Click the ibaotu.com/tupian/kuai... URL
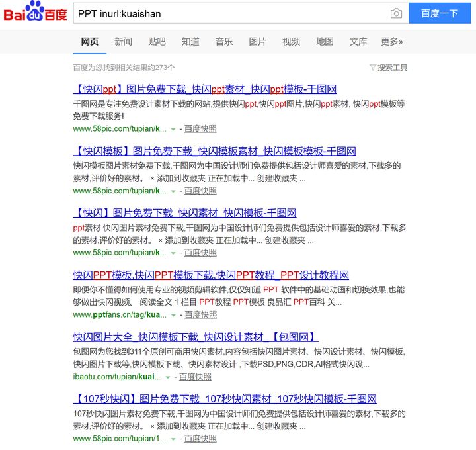The width and height of the screenshot is (476, 450). [x=117, y=377]
